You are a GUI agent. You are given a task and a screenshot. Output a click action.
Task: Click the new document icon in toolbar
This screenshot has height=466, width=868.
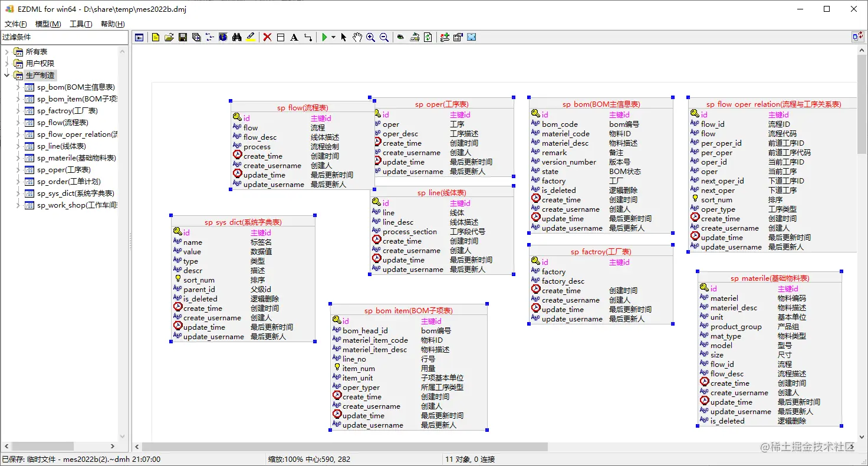[155, 37]
